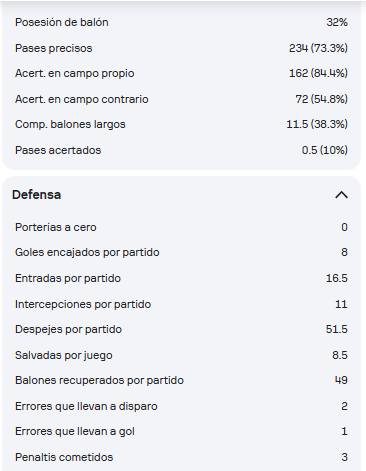The height and width of the screenshot is (471, 366).
Task: Select Acert. en campo contrario row
Action: pos(181,99)
